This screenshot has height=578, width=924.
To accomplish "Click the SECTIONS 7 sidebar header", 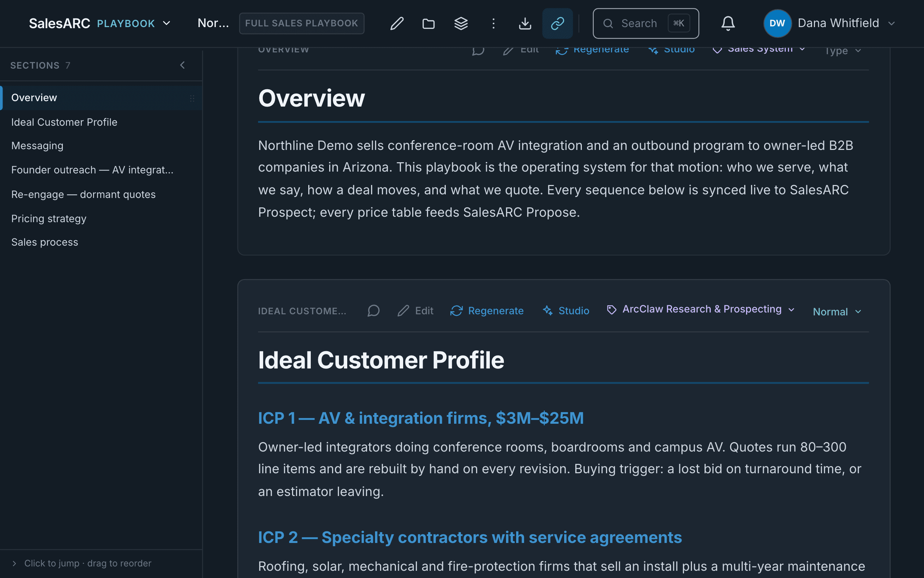I will click(40, 65).
